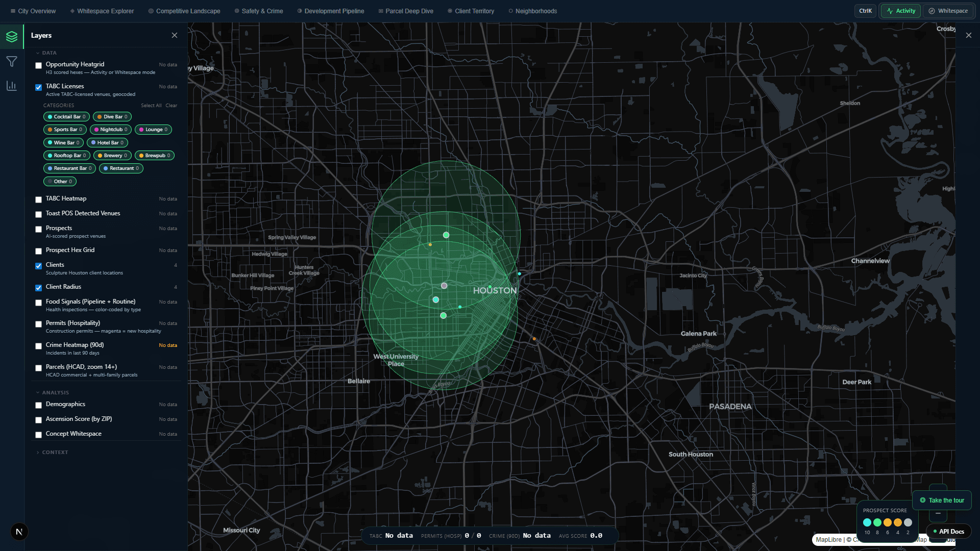Click the zoom out minus control
Image resolution: width=980 pixels, height=551 pixels.
[938, 513]
